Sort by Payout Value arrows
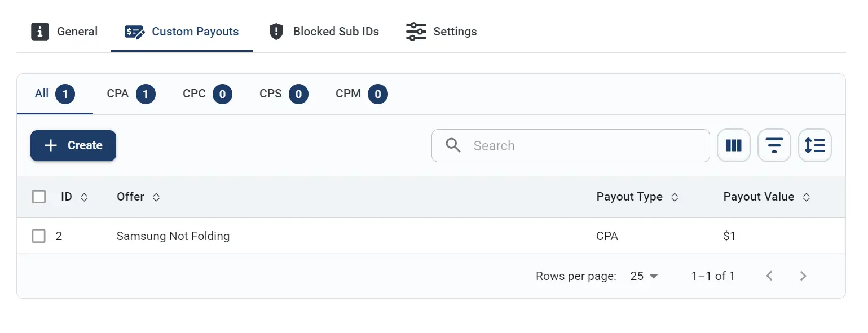Image resolution: width=868 pixels, height=333 pixels. coord(807,197)
